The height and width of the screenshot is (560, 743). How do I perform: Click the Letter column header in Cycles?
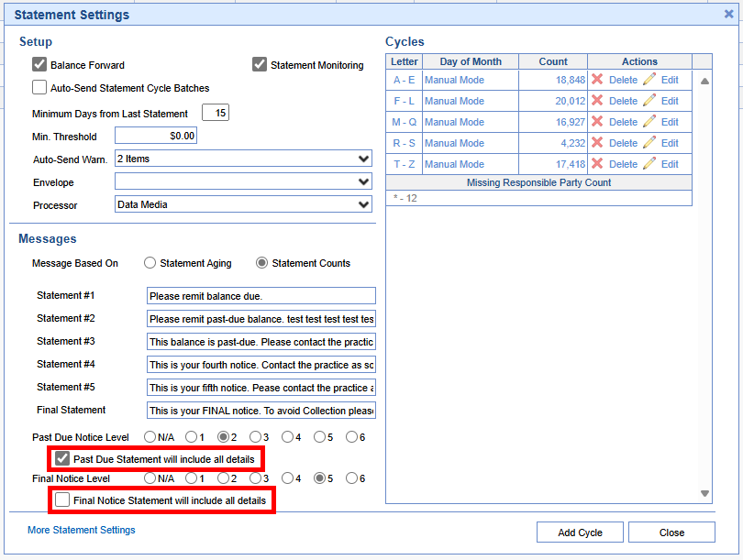point(405,61)
